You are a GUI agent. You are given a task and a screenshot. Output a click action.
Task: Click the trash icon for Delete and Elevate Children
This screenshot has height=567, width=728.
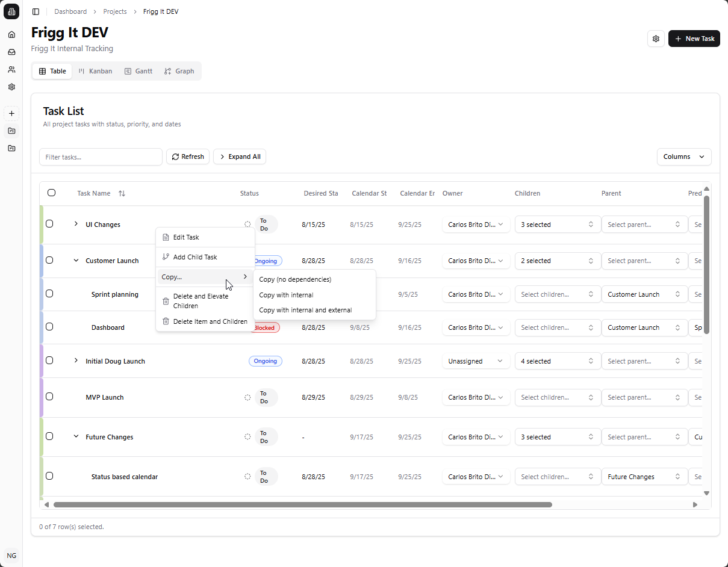[166, 301]
